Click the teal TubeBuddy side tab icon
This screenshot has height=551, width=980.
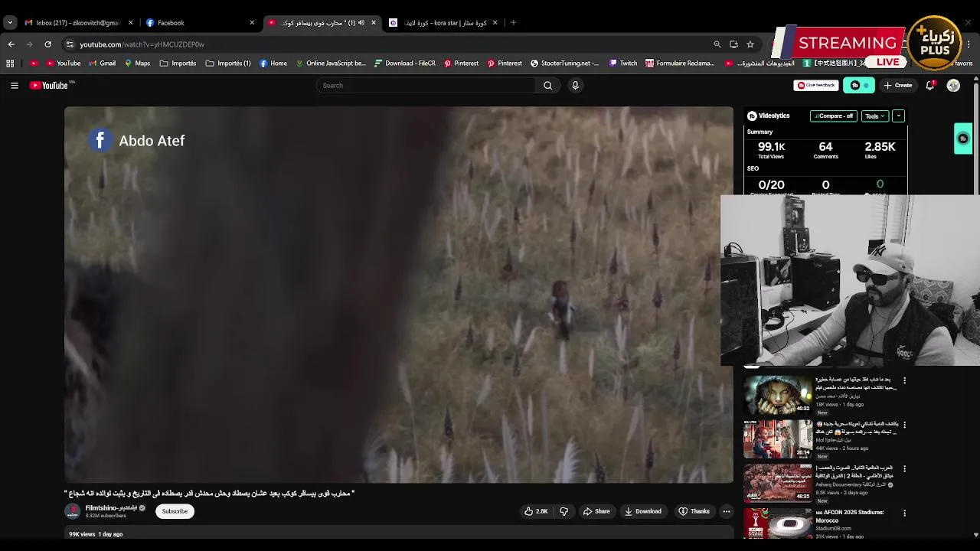(963, 139)
